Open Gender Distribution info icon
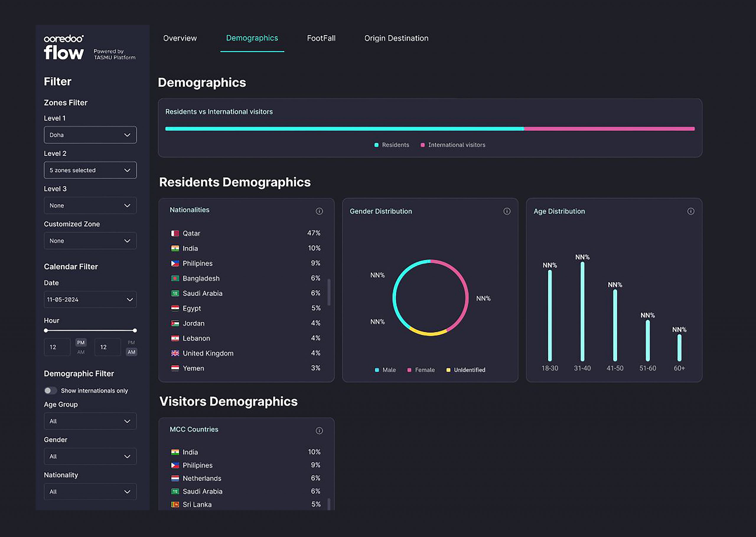The height and width of the screenshot is (537, 756). tap(507, 211)
